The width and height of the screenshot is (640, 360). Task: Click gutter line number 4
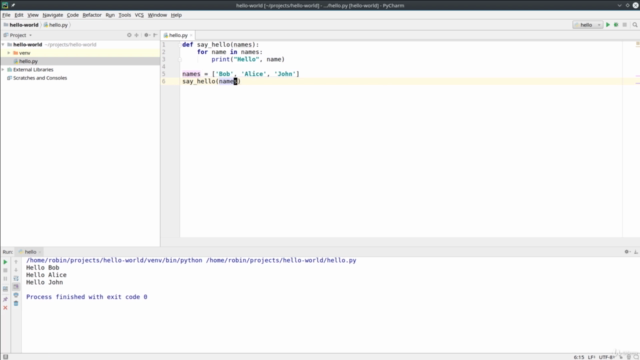tap(164, 67)
